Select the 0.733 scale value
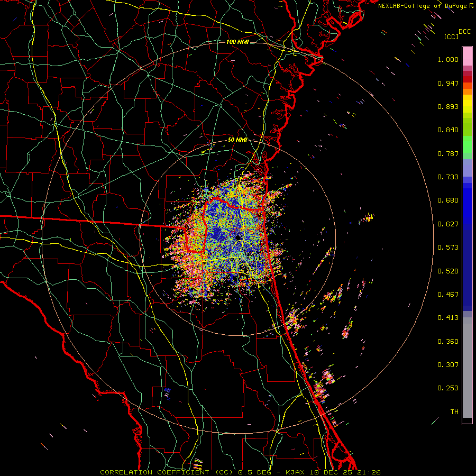 point(448,177)
